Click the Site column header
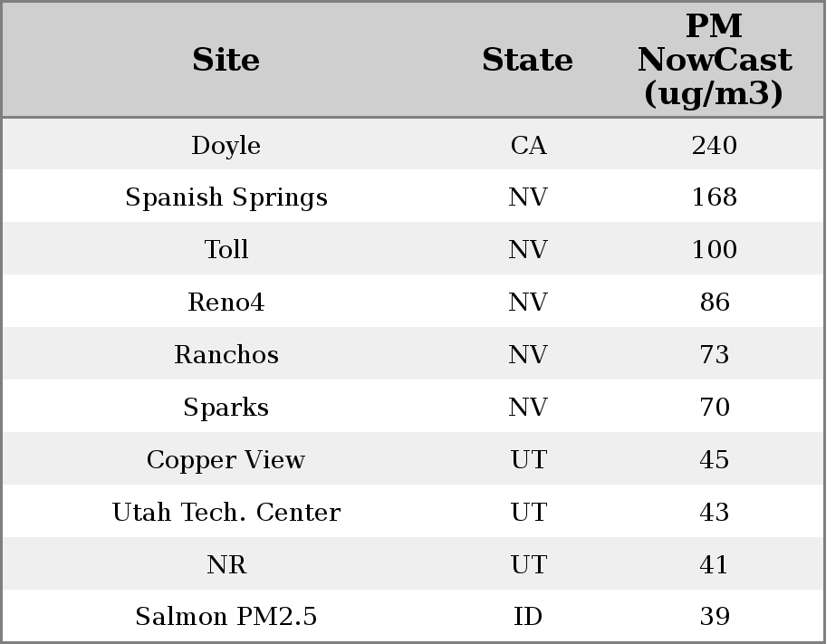This screenshot has height=644, width=826. click(x=226, y=61)
